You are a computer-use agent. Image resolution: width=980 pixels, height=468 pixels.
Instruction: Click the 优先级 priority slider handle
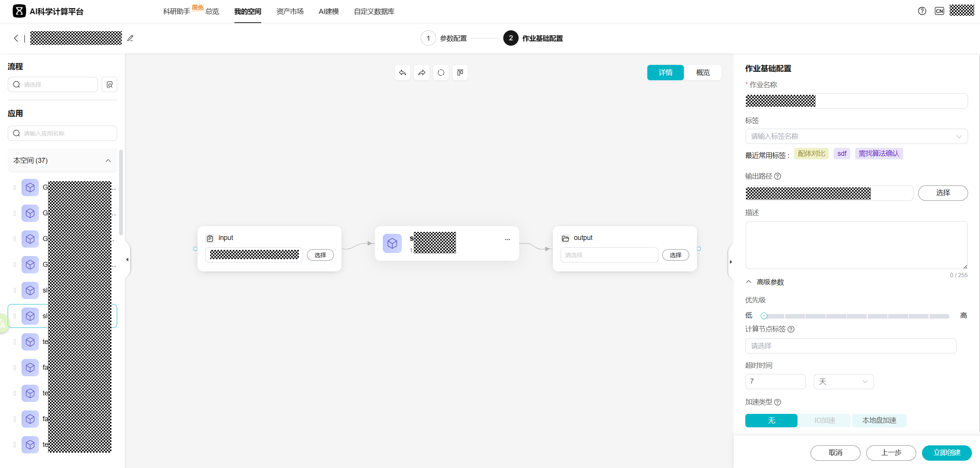(x=764, y=316)
